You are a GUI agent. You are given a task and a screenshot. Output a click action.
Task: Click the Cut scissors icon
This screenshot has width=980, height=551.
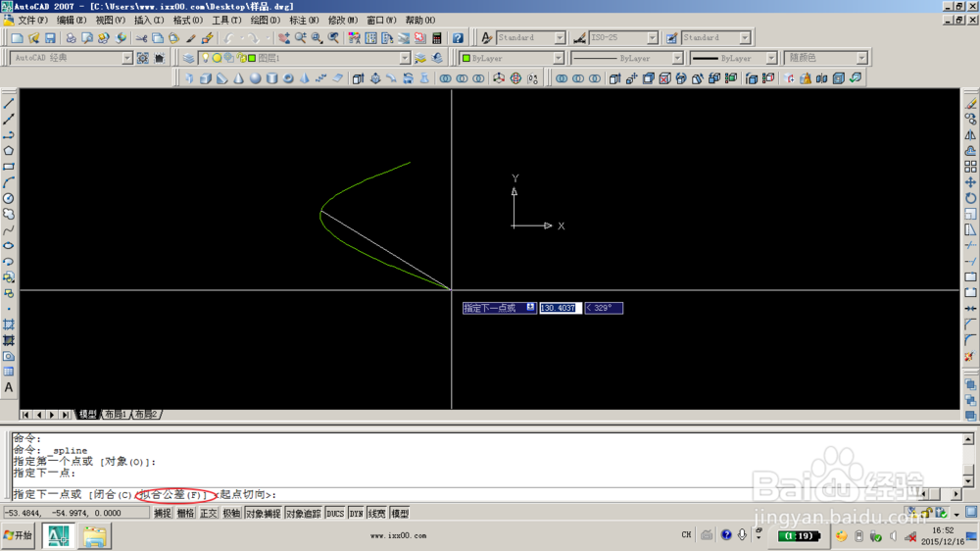pyautogui.click(x=142, y=38)
